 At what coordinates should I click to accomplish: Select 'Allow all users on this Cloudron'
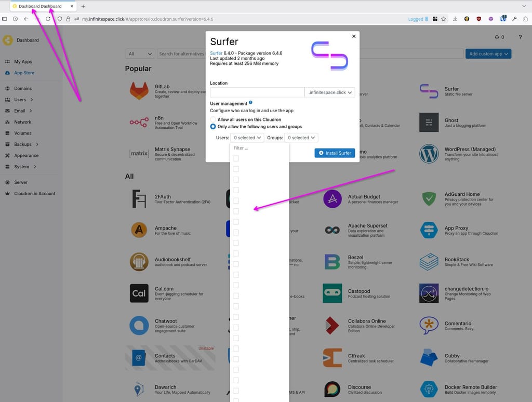click(x=213, y=119)
